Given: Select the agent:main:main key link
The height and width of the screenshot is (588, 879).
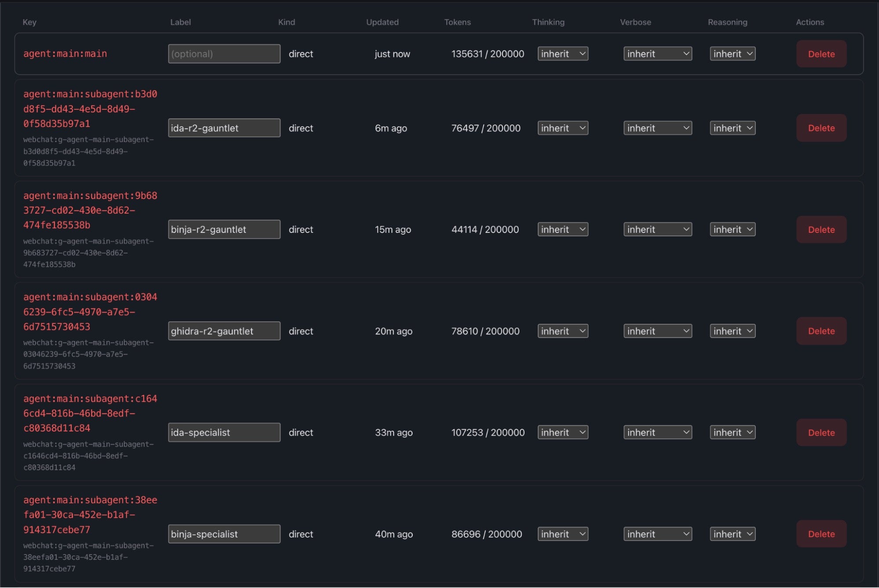Looking at the screenshot, I should click(65, 54).
